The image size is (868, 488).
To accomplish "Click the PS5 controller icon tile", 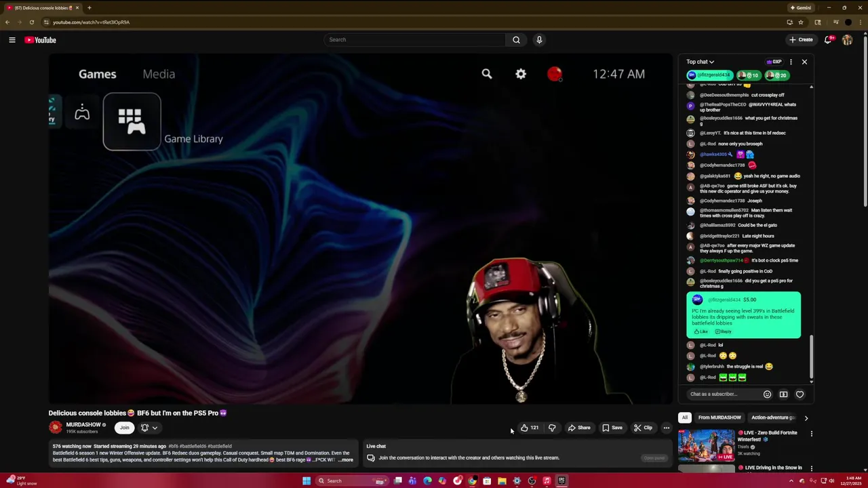I will (82, 113).
